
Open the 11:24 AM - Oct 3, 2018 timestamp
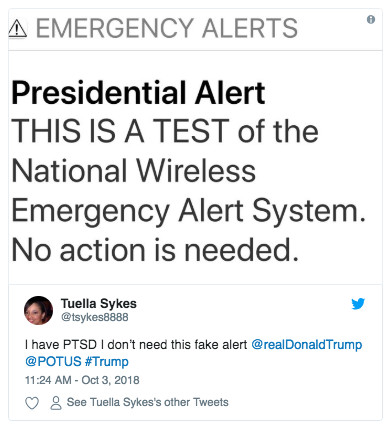point(82,380)
